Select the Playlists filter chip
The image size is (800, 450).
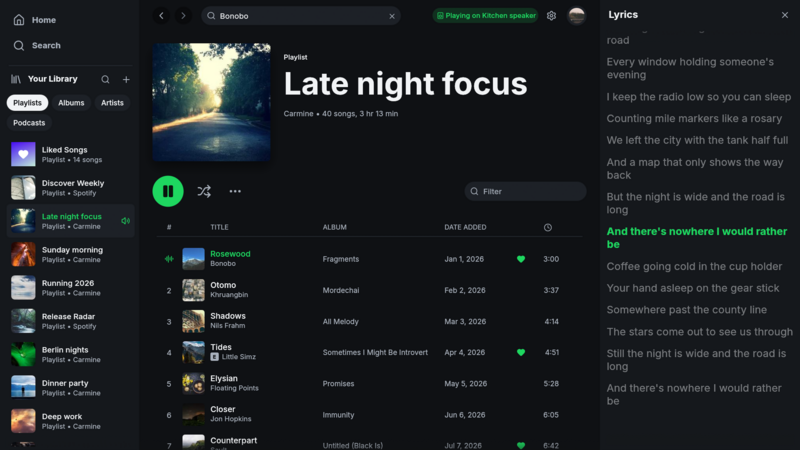(x=28, y=103)
